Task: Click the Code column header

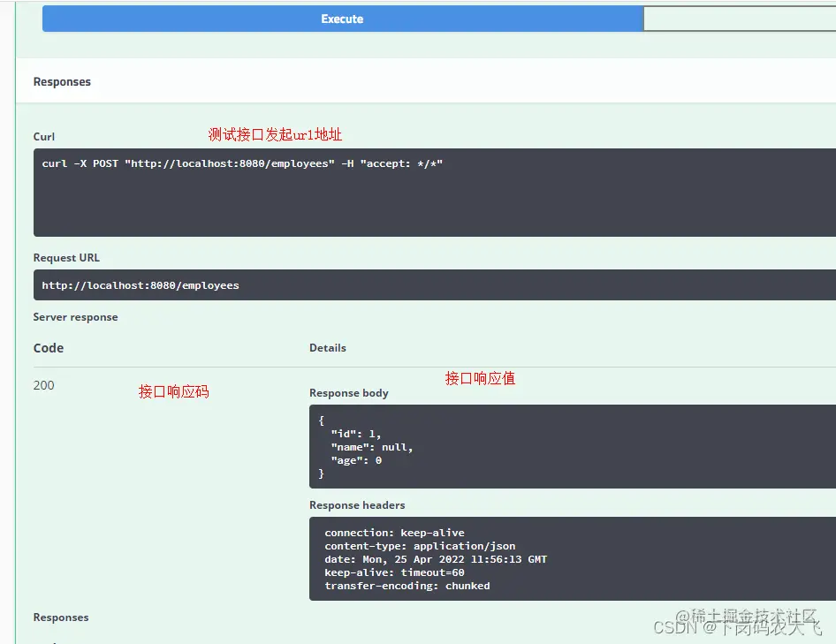Action: (49, 348)
